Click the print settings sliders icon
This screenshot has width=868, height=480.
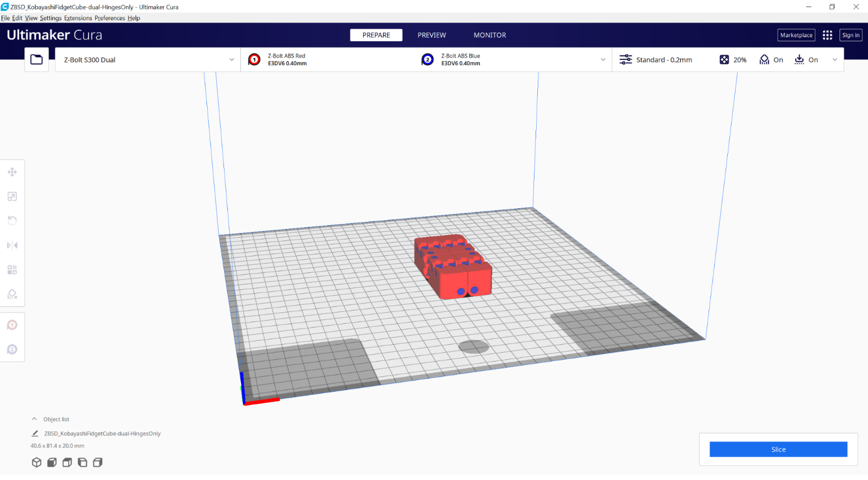[625, 60]
